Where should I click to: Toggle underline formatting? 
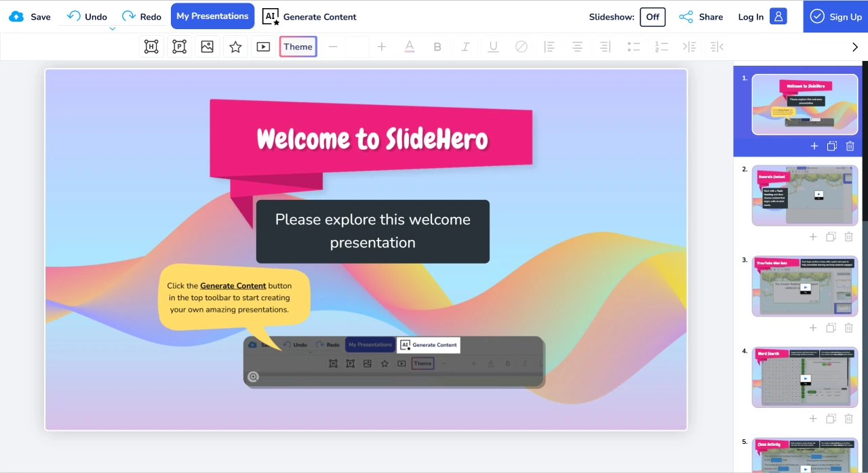point(493,46)
